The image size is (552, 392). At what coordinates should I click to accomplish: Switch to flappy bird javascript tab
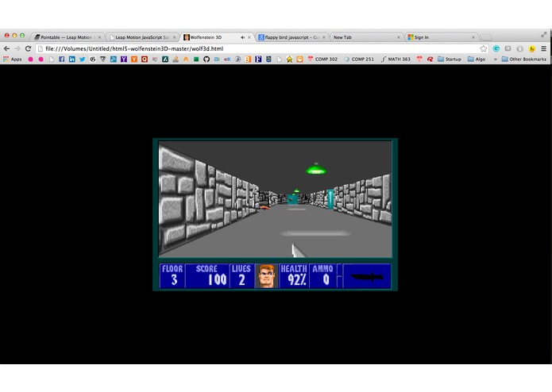(x=291, y=37)
